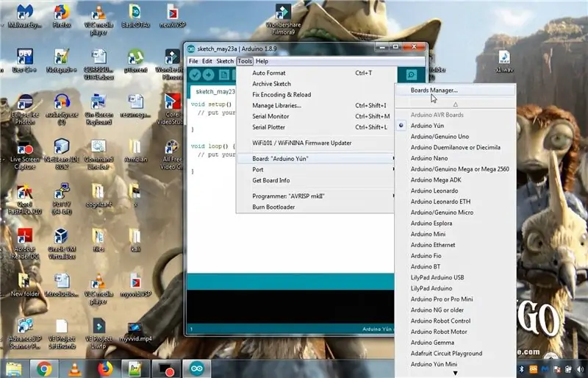Close the open Tools menu

tap(245, 61)
